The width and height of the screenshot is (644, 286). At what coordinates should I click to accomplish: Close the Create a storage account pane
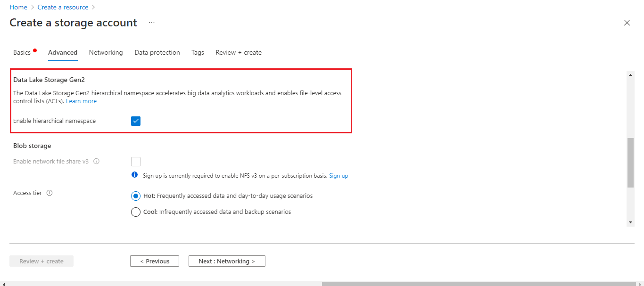pyautogui.click(x=627, y=23)
